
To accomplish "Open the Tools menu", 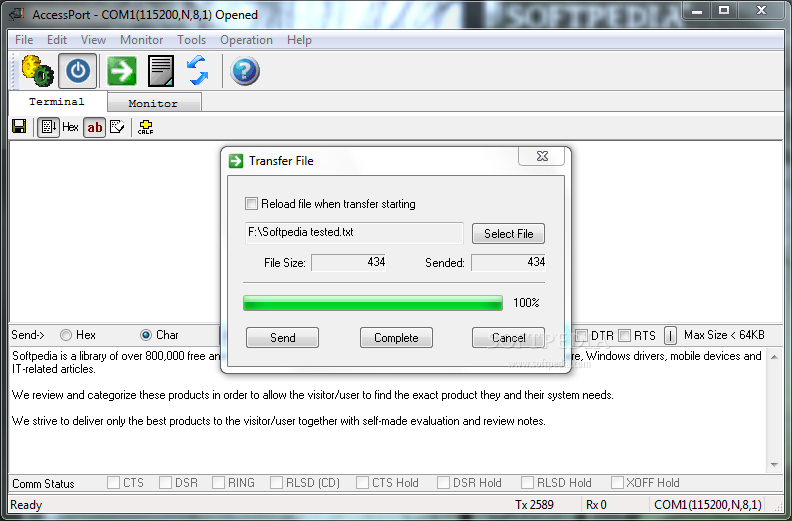I will click(x=191, y=40).
